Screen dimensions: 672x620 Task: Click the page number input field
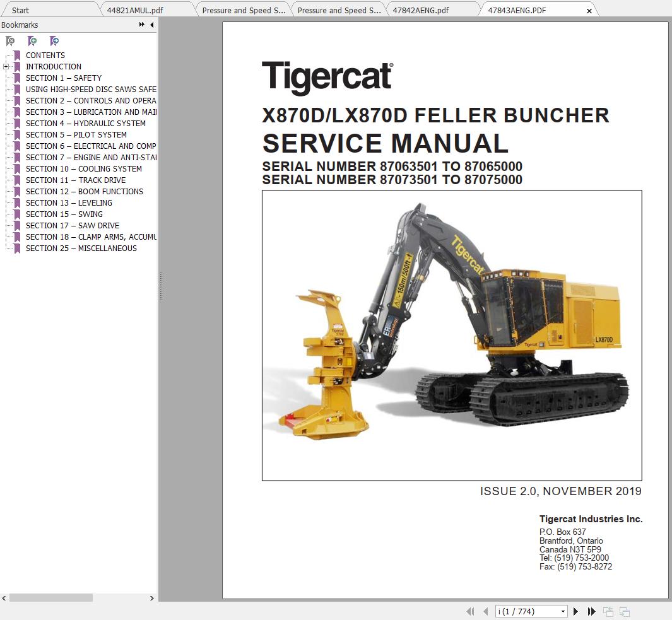(x=524, y=611)
